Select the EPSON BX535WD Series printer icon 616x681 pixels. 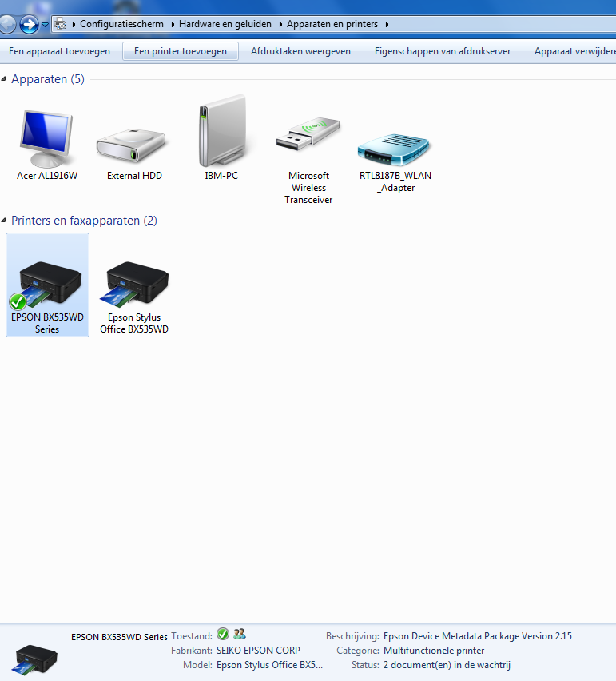47,285
